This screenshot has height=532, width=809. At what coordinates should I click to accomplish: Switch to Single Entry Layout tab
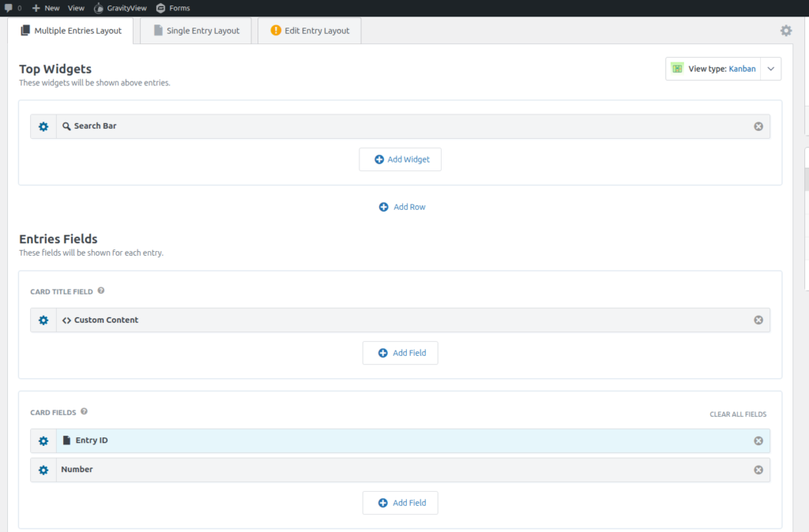[196, 31]
